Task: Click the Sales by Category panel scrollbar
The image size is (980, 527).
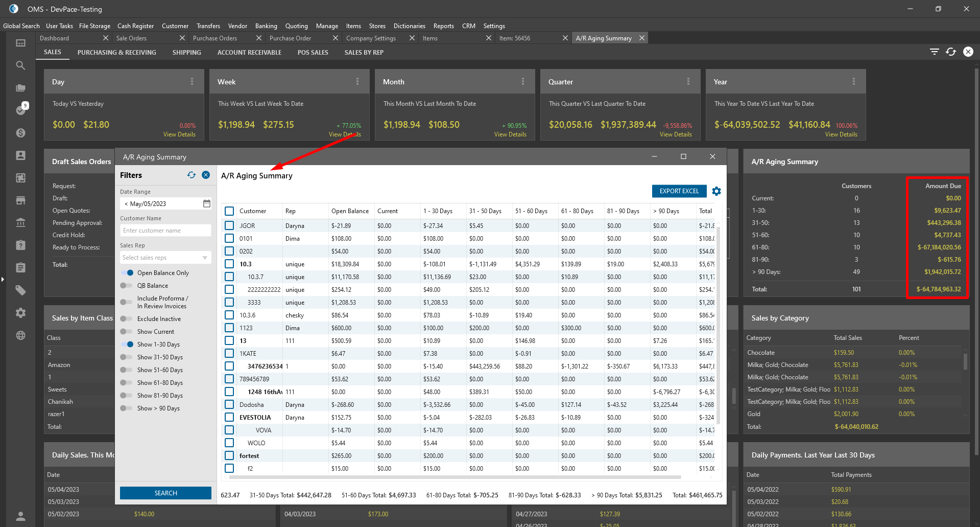Action: click(965, 361)
